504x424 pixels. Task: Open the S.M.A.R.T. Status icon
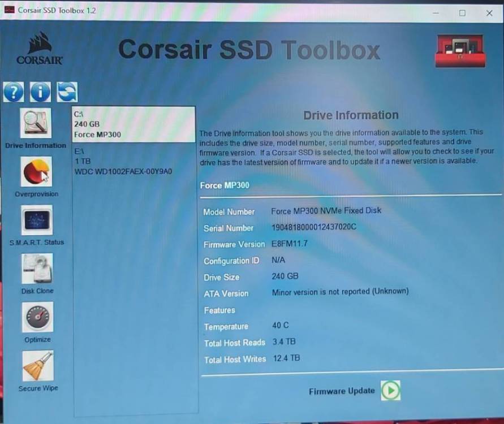point(37,220)
